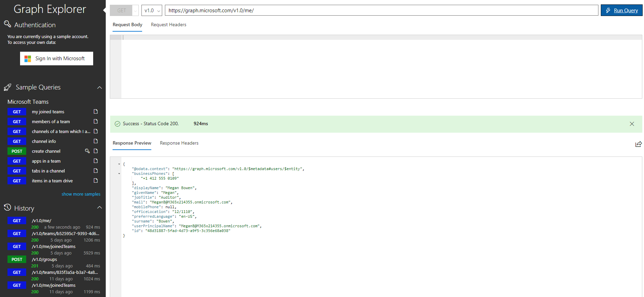
Task: Click the share icon above response preview
Action: (638, 144)
